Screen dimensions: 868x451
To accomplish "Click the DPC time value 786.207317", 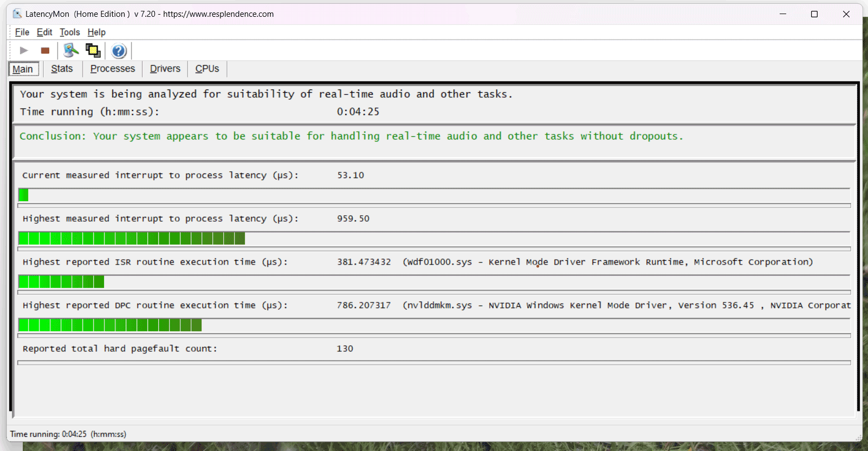I will 364,305.
